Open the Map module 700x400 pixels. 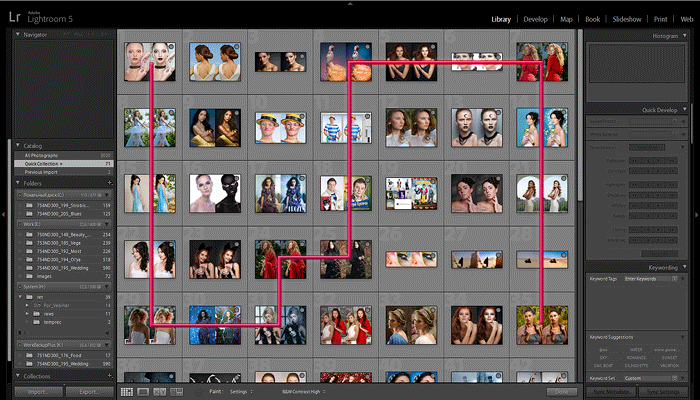(566, 19)
